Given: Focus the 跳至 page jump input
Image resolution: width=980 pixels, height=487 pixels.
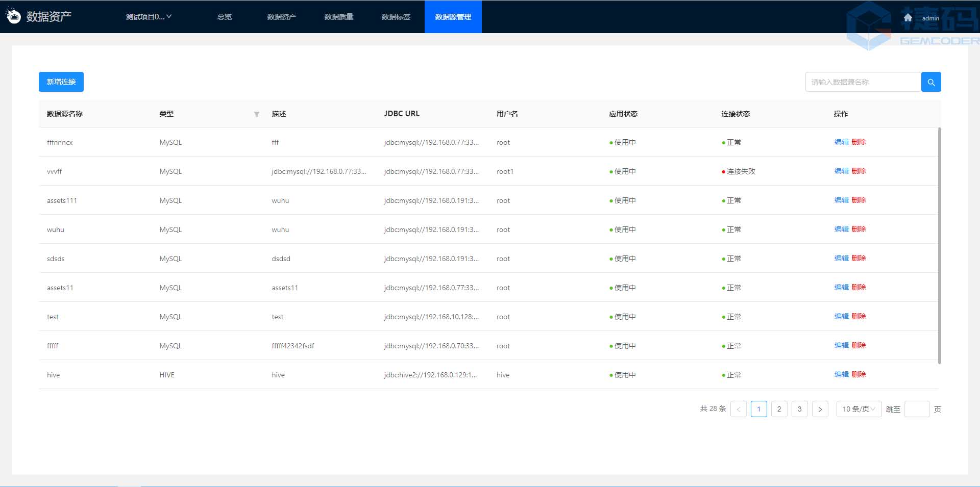Looking at the screenshot, I should pyautogui.click(x=917, y=409).
